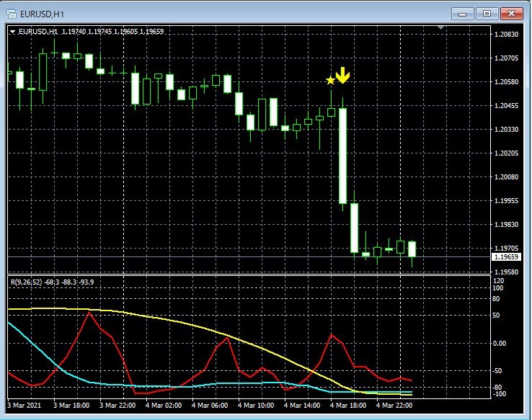Screen dimensions: 532x420
Task: Click the EURUSD,H1 window title text
Action: pyautogui.click(x=42, y=14)
